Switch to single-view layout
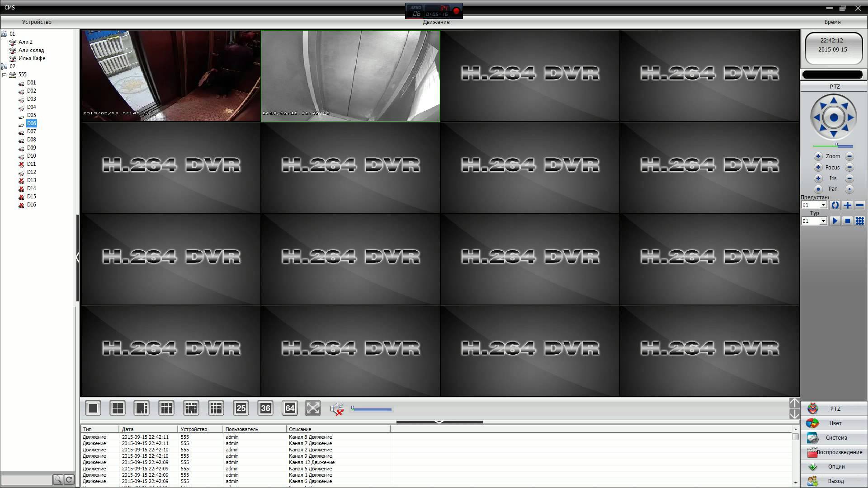Image resolution: width=868 pixels, height=488 pixels. 93,408
